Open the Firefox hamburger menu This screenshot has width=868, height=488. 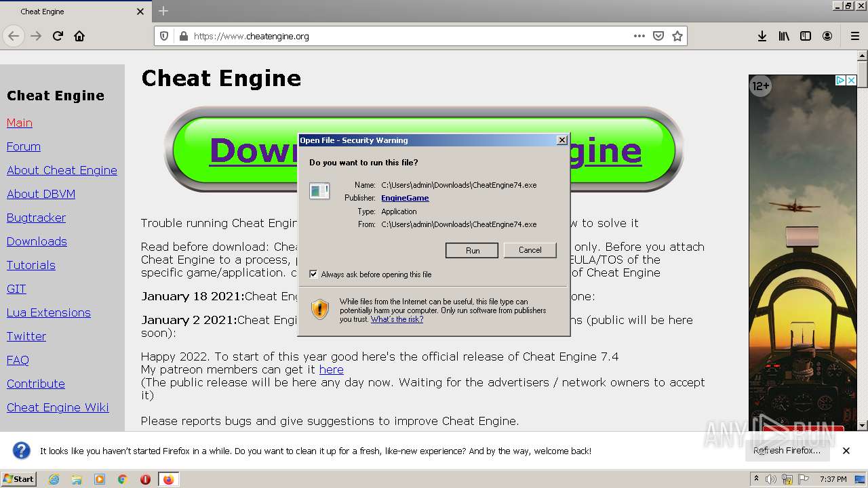854,36
